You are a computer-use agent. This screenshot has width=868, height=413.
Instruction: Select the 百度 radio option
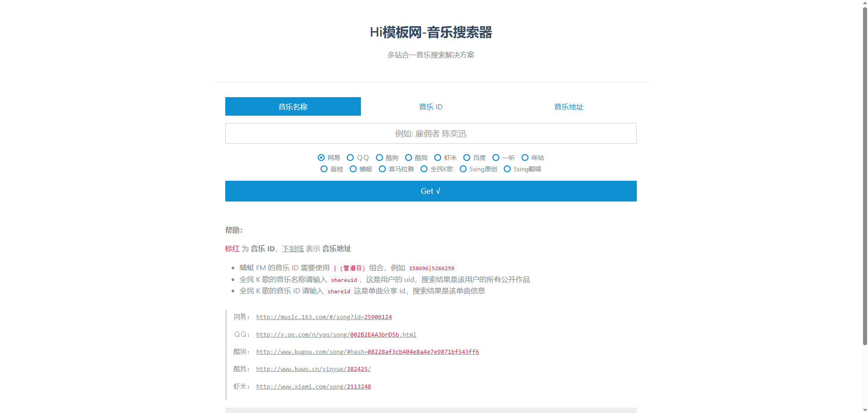pyautogui.click(x=467, y=158)
